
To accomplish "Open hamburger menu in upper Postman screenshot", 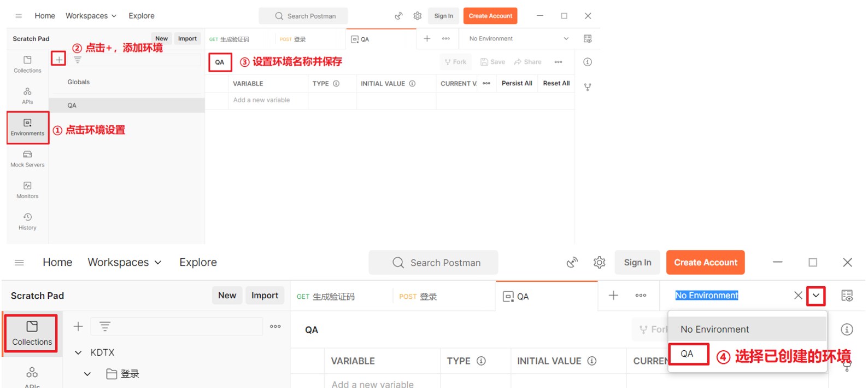I will pyautogui.click(x=19, y=16).
